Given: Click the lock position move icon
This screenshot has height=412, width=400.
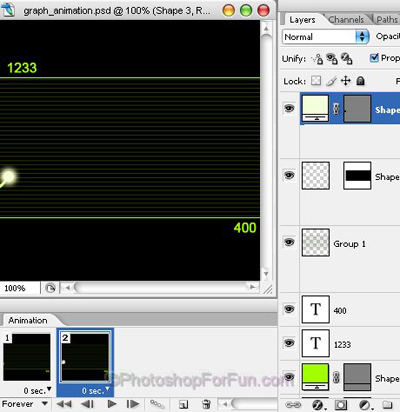Looking at the screenshot, I should click(346, 81).
